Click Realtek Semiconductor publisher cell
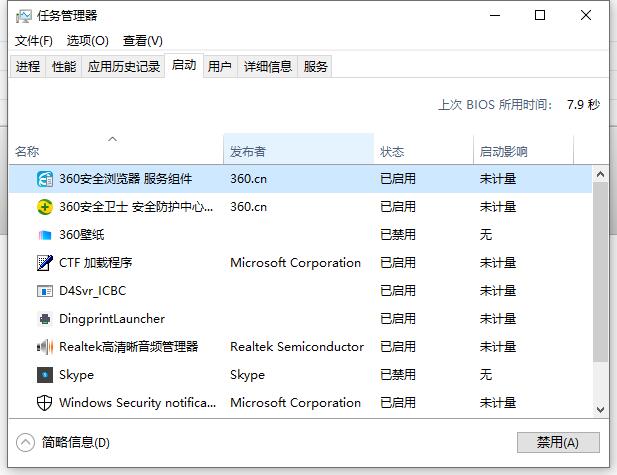Screen dimensions: 617x475 tap(297, 347)
